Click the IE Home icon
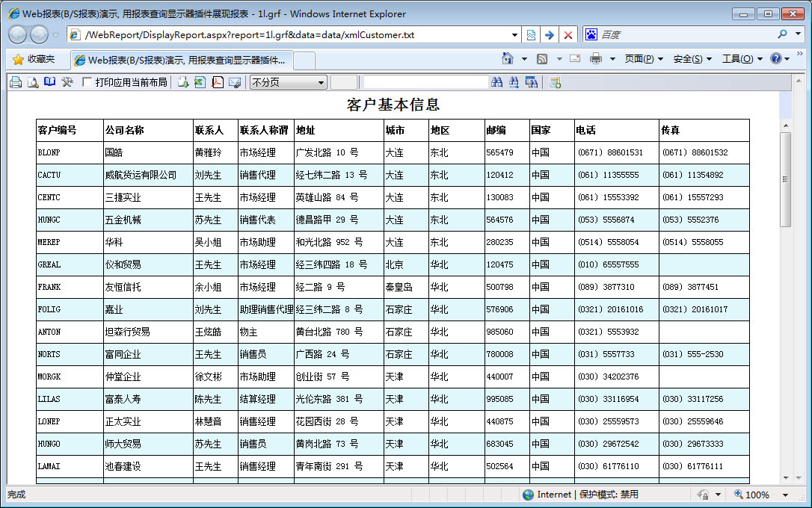This screenshot has height=508, width=812. pyautogui.click(x=508, y=59)
